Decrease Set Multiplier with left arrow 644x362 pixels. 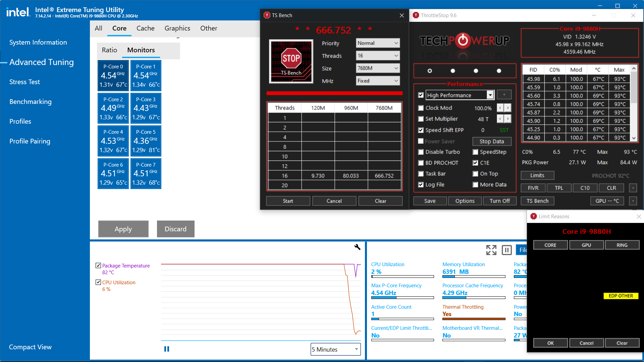tap(500, 119)
